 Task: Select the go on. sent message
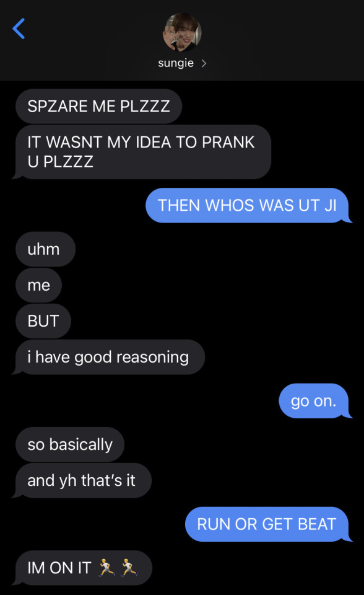tap(315, 401)
